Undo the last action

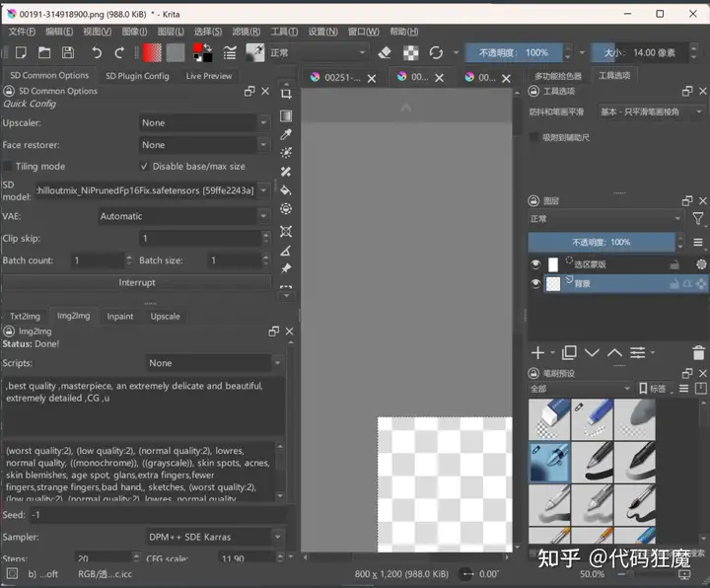click(96, 53)
